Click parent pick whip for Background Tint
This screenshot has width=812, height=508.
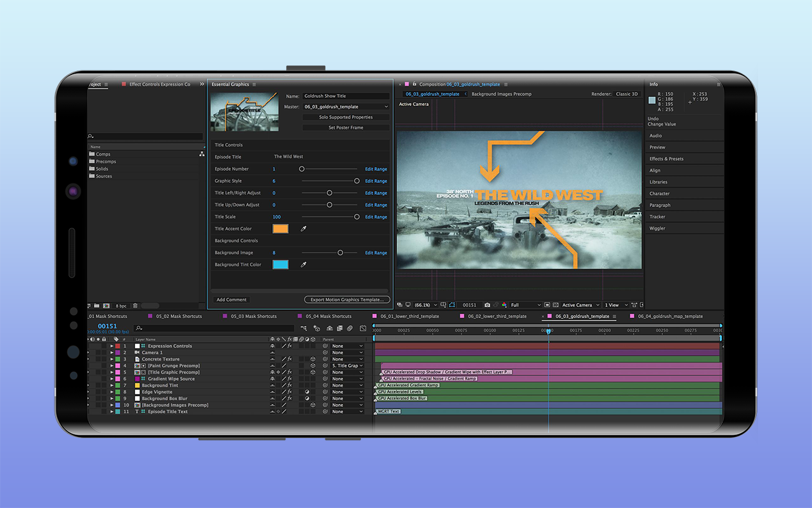click(x=325, y=385)
